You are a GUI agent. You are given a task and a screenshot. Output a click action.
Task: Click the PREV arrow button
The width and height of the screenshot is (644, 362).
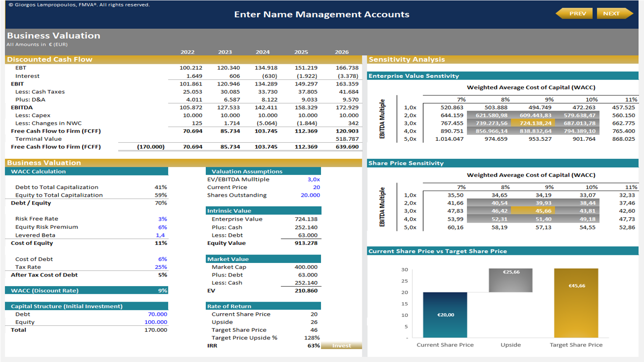pyautogui.click(x=574, y=14)
